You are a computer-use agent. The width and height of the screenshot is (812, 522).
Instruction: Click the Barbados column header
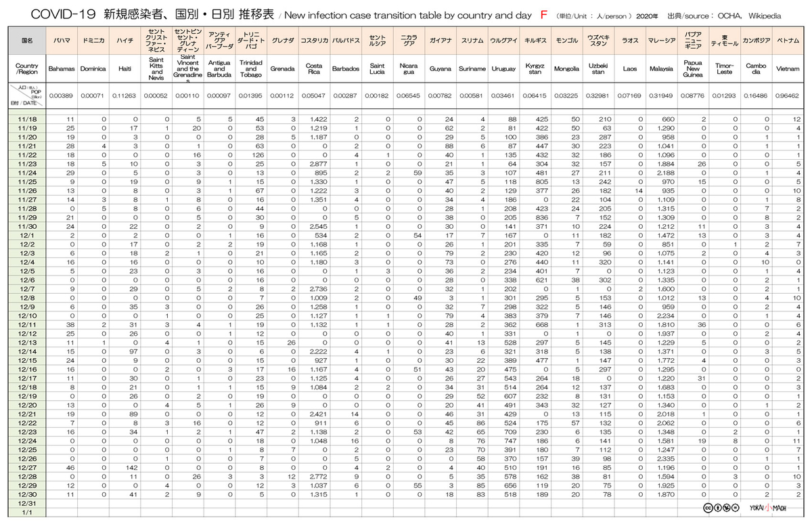(345, 69)
